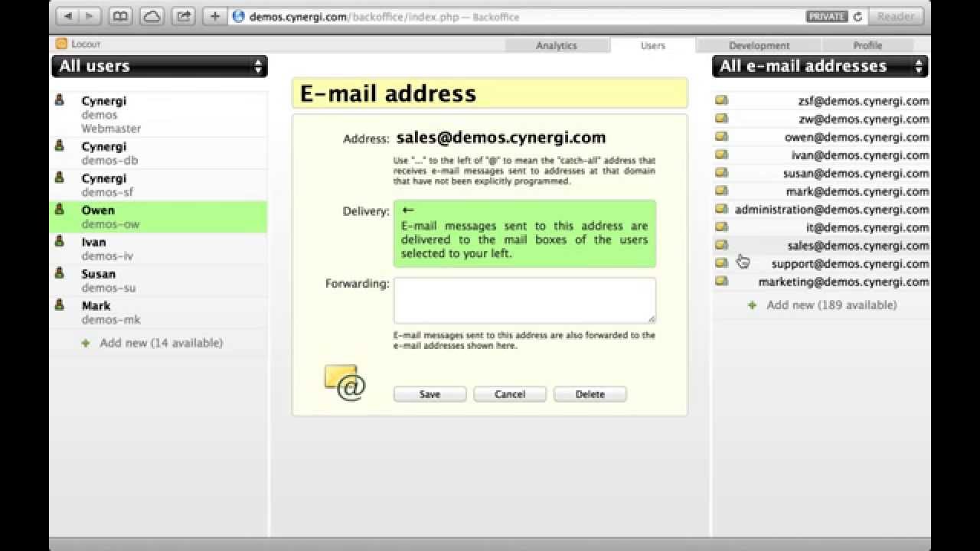
Task: Select user Cynergi demos-sf
Action: [x=158, y=185]
